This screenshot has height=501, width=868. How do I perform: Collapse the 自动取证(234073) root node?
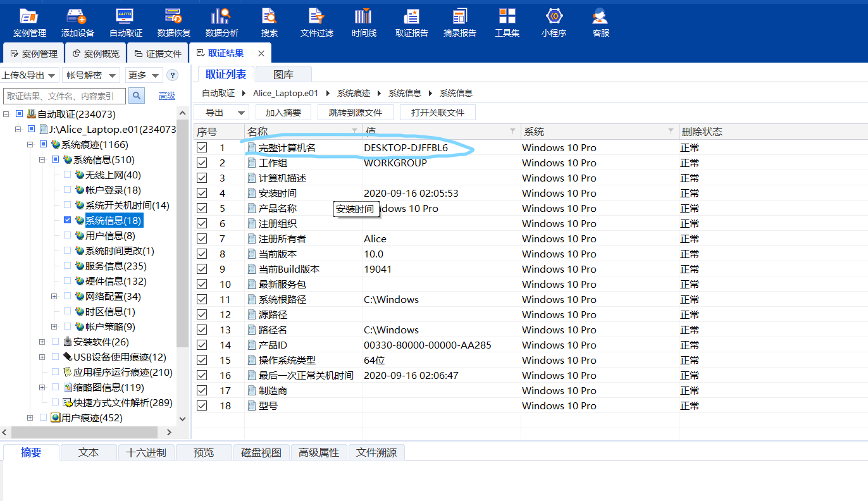point(6,114)
